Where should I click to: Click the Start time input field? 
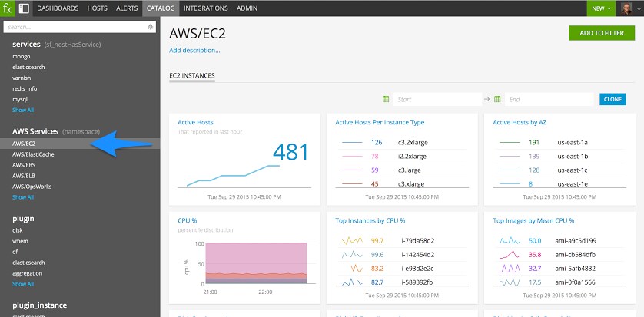[x=437, y=99]
